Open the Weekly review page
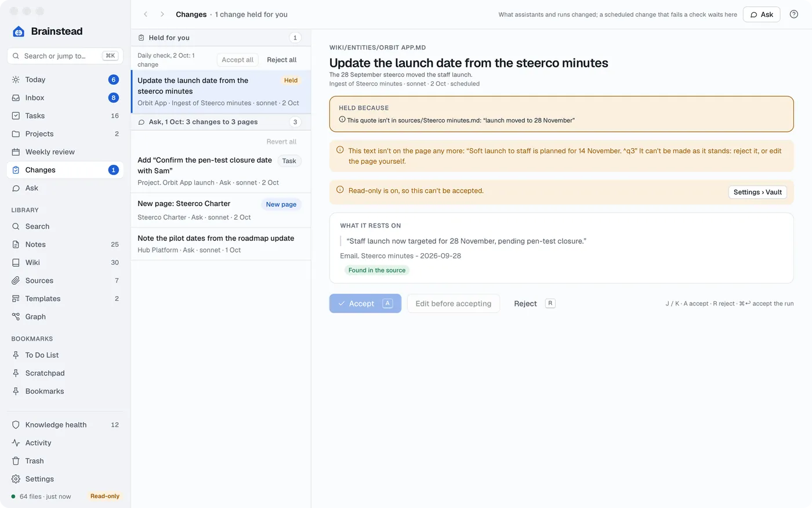Image resolution: width=812 pixels, height=508 pixels. click(x=65, y=152)
